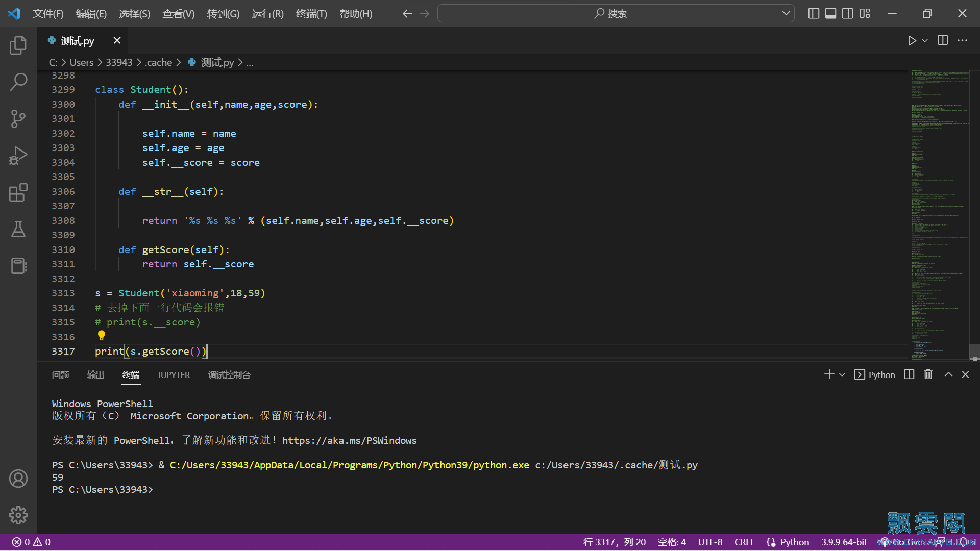The height and width of the screenshot is (551, 980).
Task: Open the 文件(F) menu
Action: [48, 14]
